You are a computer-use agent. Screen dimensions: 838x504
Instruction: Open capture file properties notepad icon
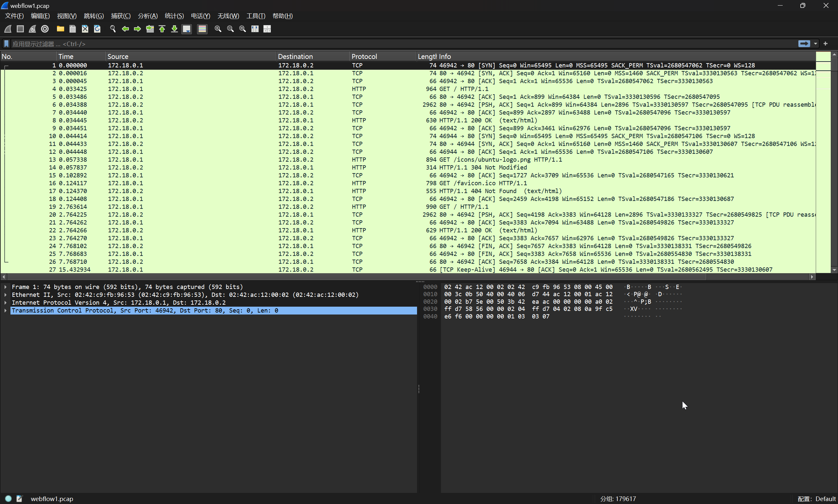pyautogui.click(x=19, y=498)
